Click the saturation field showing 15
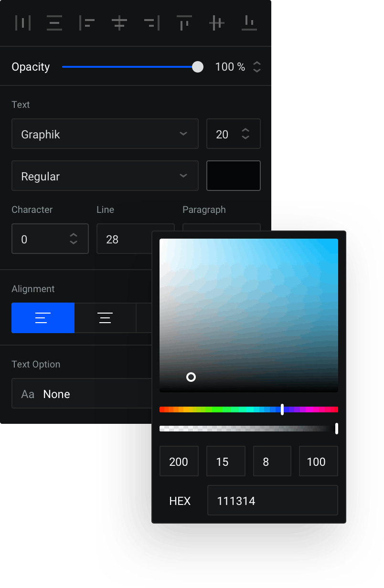The height and width of the screenshot is (588, 384). [226, 461]
